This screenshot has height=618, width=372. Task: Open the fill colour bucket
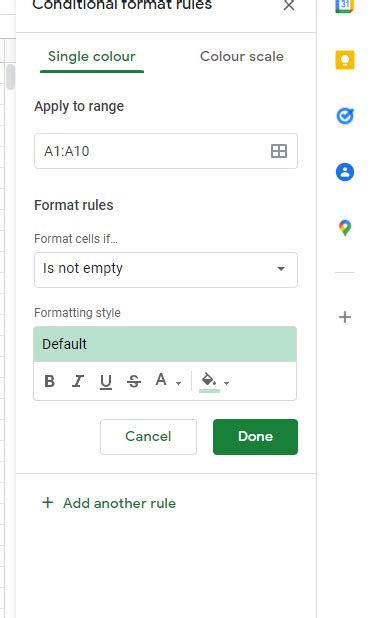(209, 382)
